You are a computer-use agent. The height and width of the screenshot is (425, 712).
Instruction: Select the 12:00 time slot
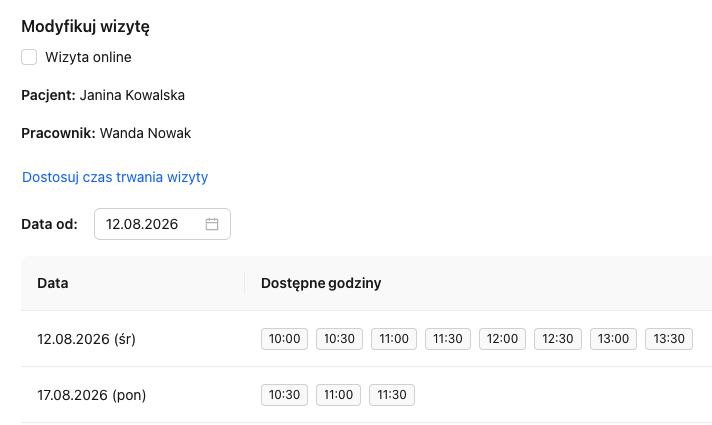502,339
